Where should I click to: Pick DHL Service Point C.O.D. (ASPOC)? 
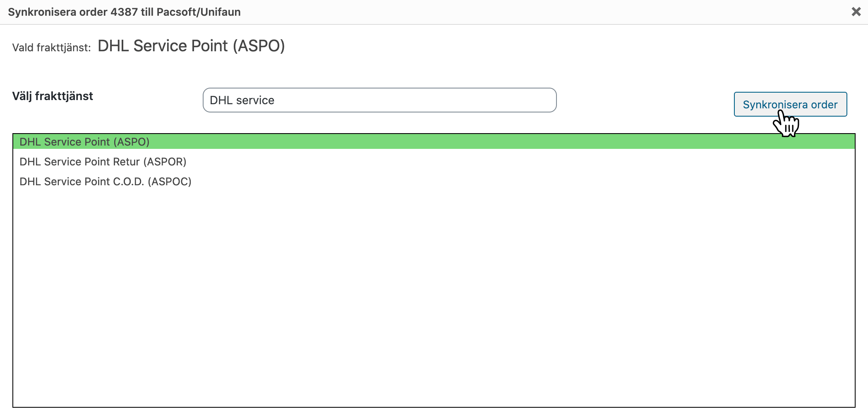(x=105, y=182)
